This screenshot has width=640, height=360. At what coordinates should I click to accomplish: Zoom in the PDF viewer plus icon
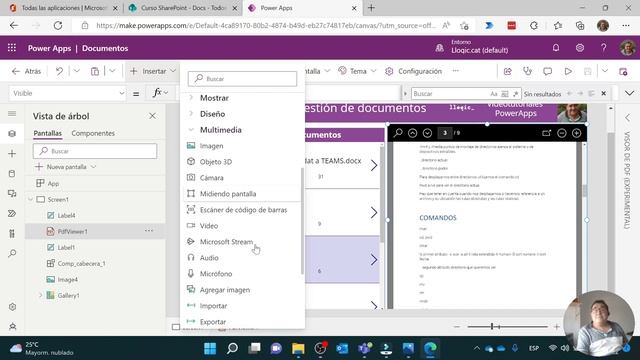(x=576, y=133)
